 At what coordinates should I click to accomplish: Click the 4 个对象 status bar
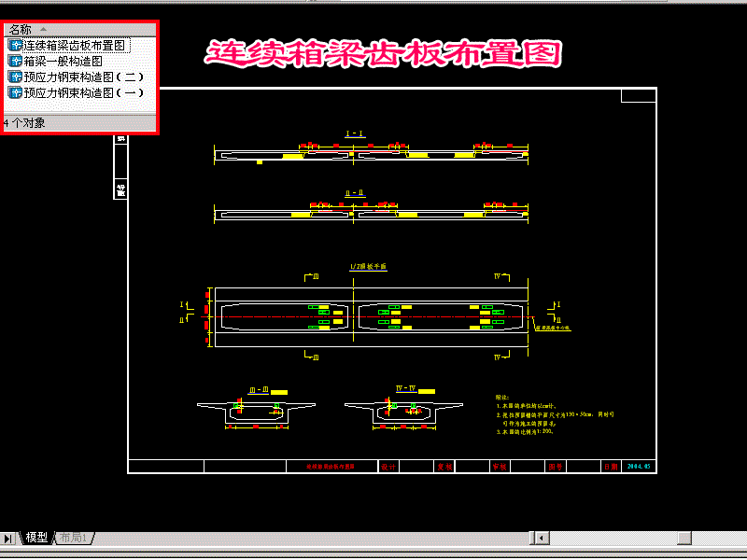[x=80, y=123]
